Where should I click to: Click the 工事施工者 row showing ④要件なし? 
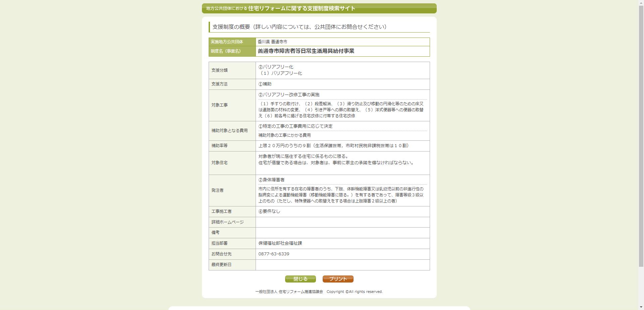[x=269, y=211]
